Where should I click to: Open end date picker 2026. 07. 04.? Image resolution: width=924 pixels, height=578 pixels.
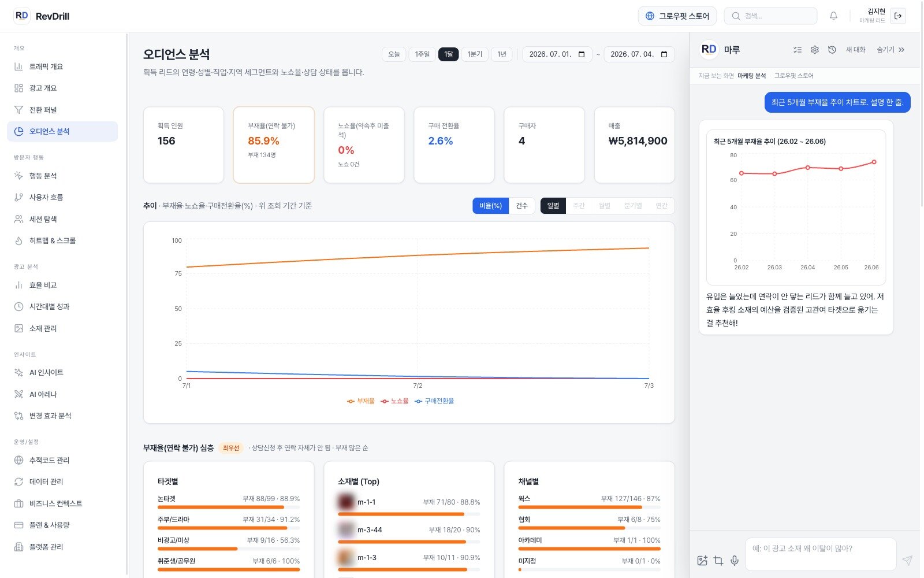[x=639, y=54]
